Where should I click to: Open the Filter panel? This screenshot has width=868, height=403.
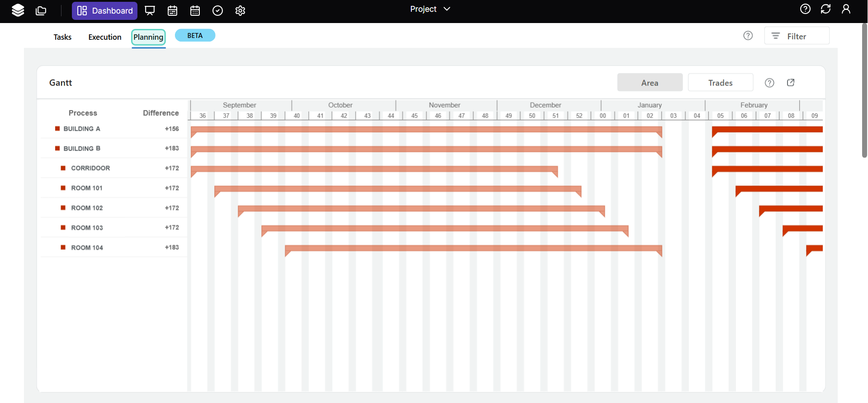click(797, 36)
